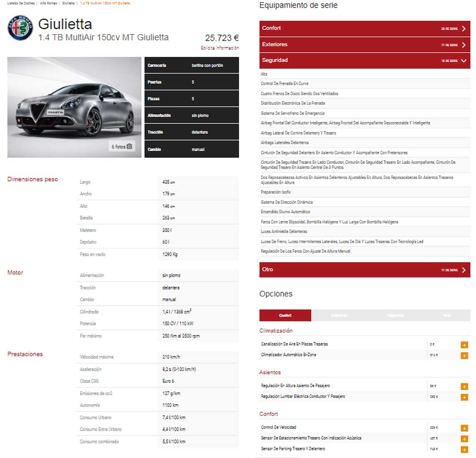Add Sensor De Estacionamiento Trasero Con Indicación Acústica

464,439
